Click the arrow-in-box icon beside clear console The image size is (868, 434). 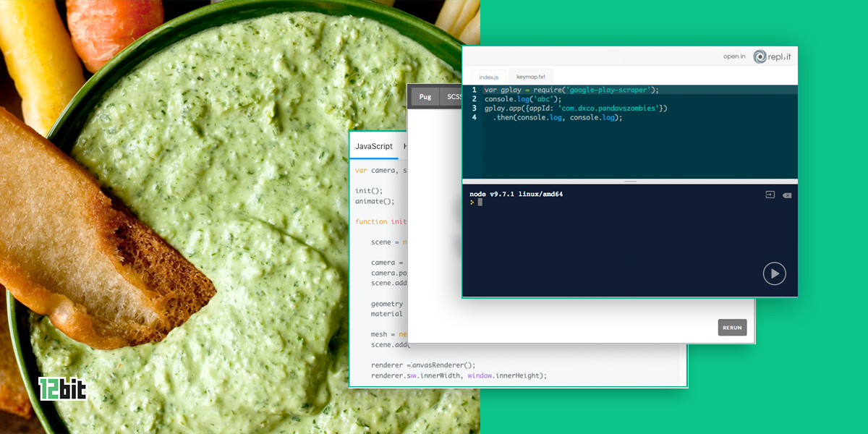tap(770, 195)
